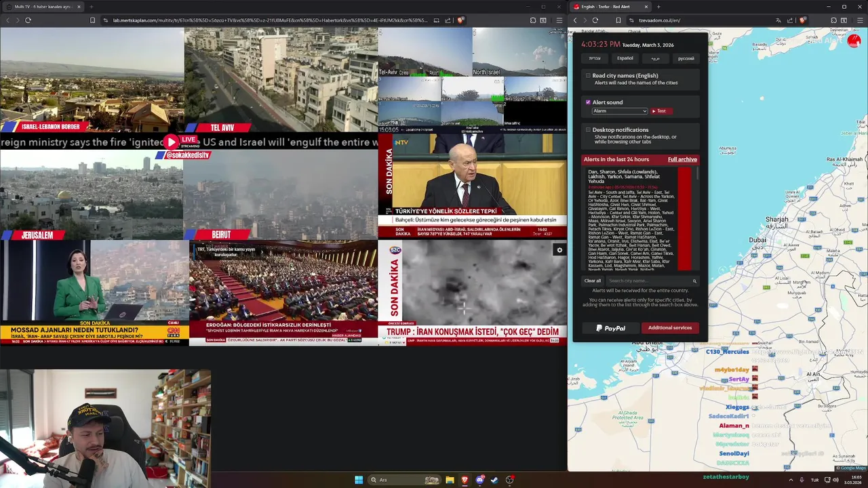Switch alert site language to Español
This screenshot has width=868, height=488.
tap(625, 58)
